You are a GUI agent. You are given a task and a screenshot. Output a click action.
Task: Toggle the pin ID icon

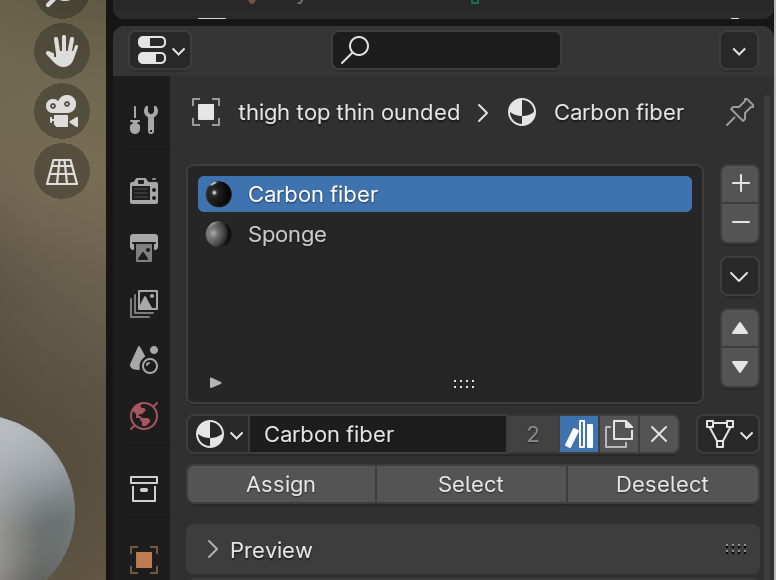pyautogui.click(x=740, y=112)
